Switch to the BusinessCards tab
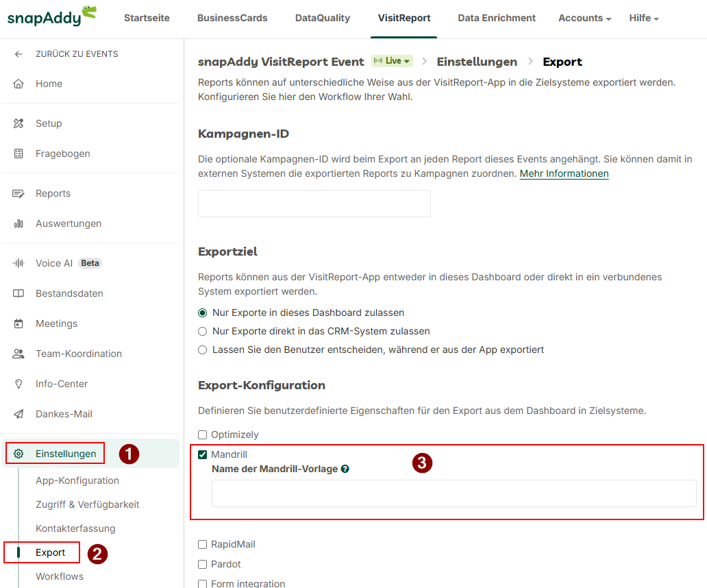 232,18
